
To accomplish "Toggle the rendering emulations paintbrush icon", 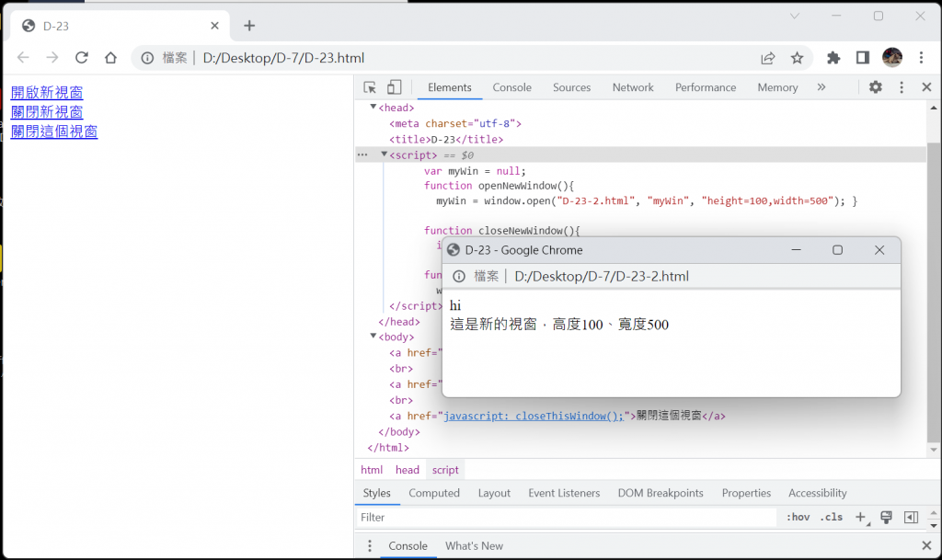I will point(886,517).
